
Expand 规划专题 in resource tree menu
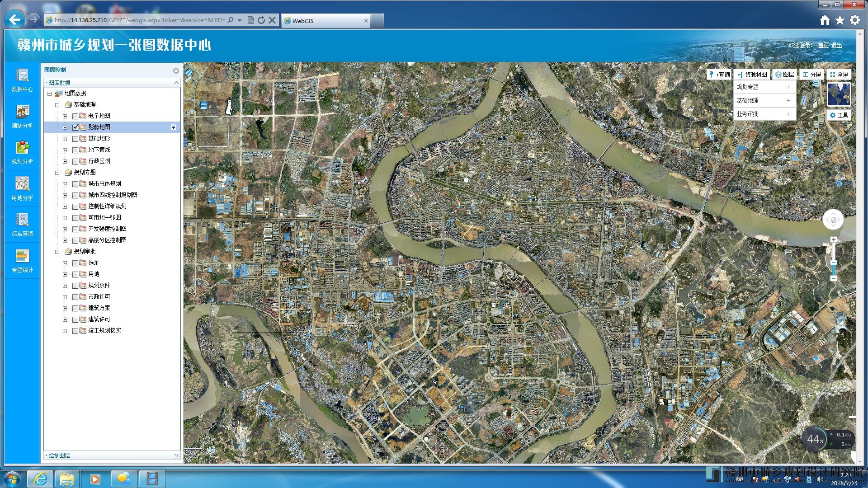(788, 87)
